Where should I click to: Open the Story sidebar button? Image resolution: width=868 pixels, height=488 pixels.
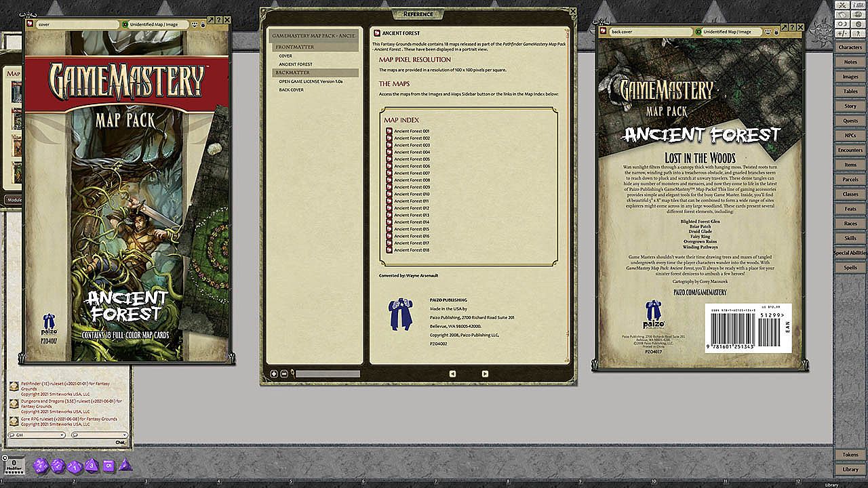click(850, 106)
